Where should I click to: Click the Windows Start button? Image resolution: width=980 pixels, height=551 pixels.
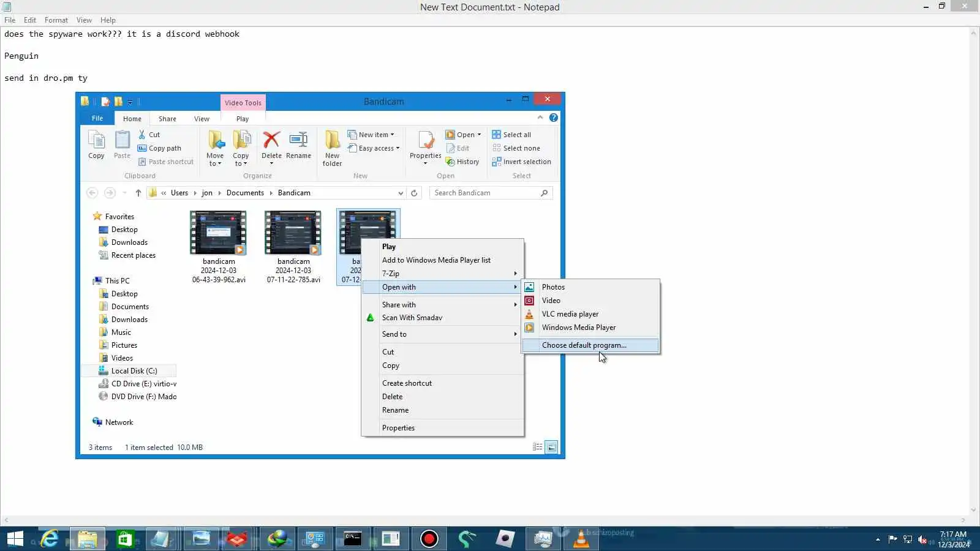[15, 539]
